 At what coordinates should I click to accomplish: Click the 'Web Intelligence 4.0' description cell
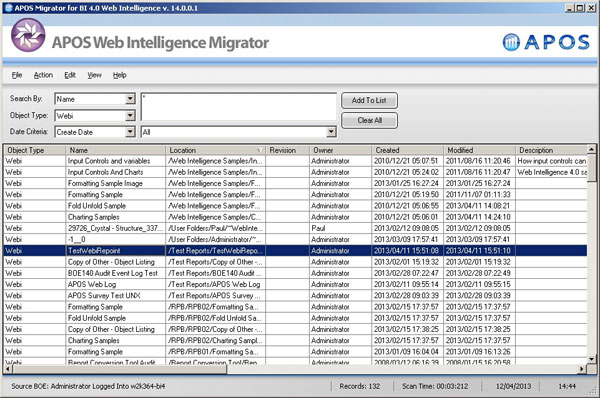(x=551, y=172)
